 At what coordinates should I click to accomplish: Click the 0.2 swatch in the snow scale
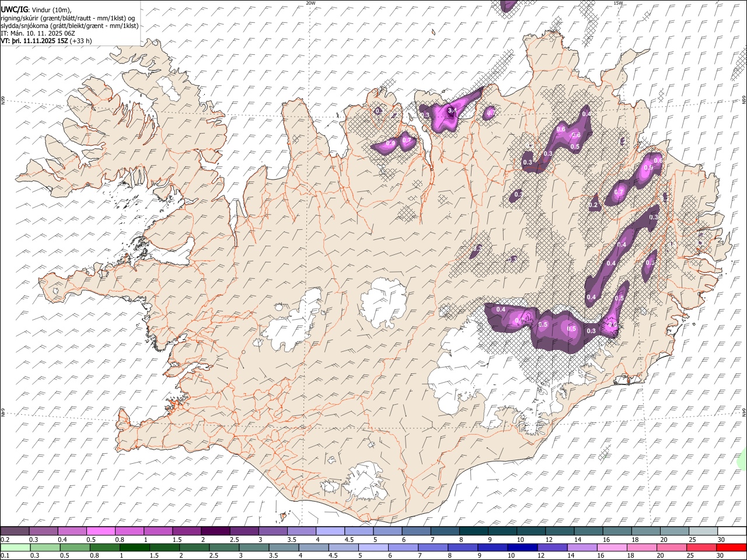15,531
